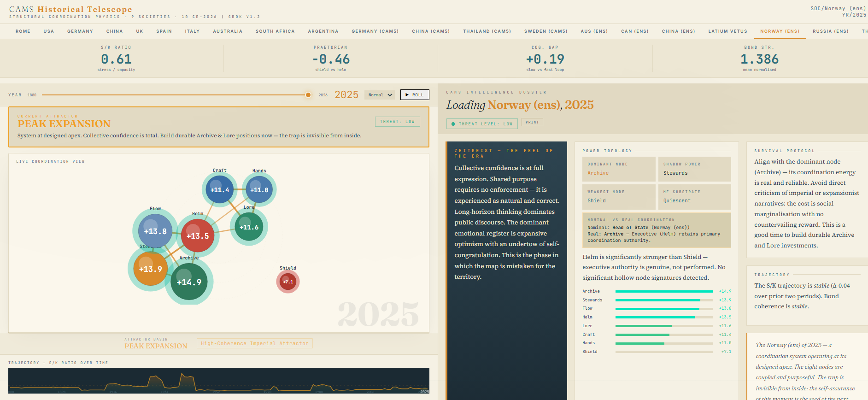Switch to the AUS (ENS) tab
Viewport: 868px width, 400px height.
click(x=594, y=31)
